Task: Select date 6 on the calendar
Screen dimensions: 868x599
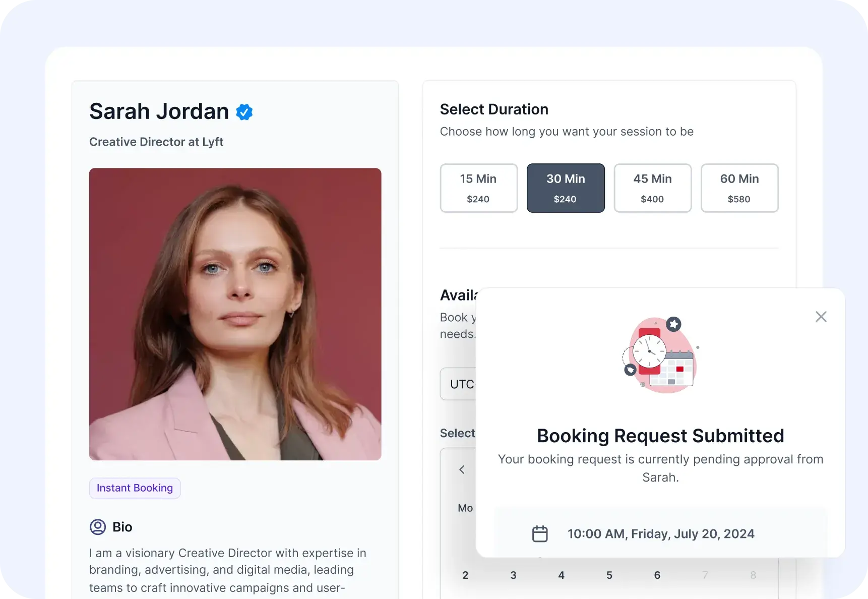Action: tap(657, 575)
